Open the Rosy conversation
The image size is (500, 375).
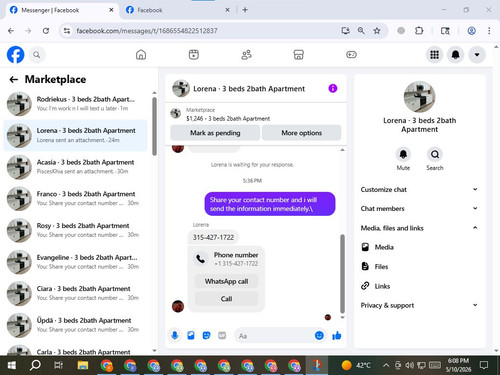click(x=76, y=230)
